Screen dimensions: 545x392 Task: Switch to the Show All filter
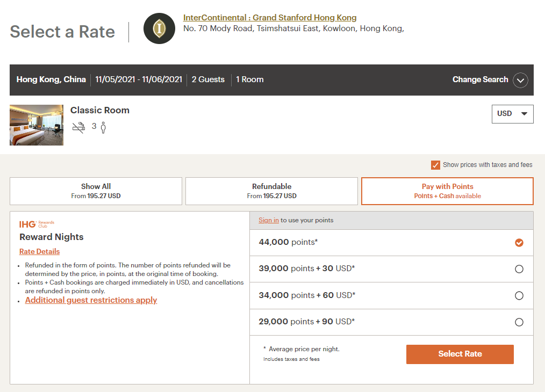(x=96, y=191)
